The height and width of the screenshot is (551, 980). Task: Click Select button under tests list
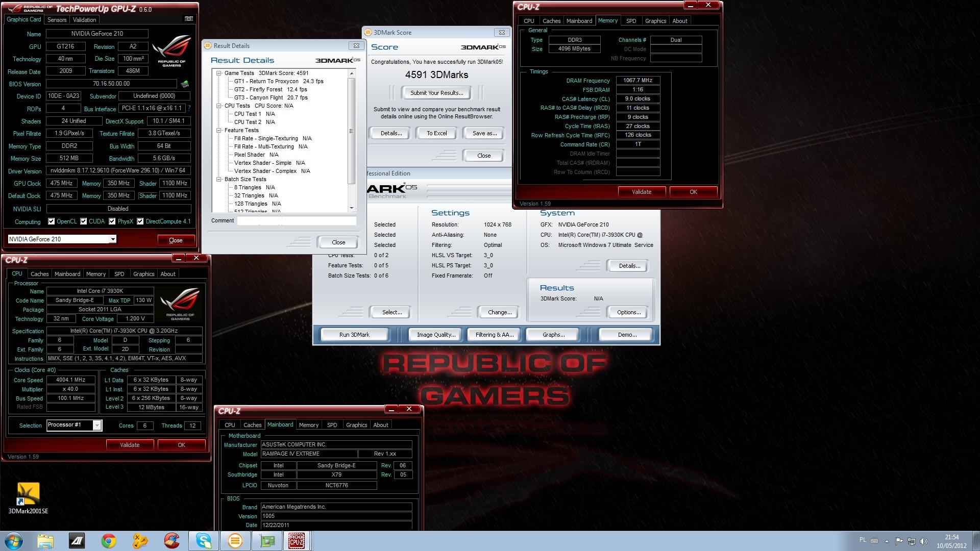[392, 312]
